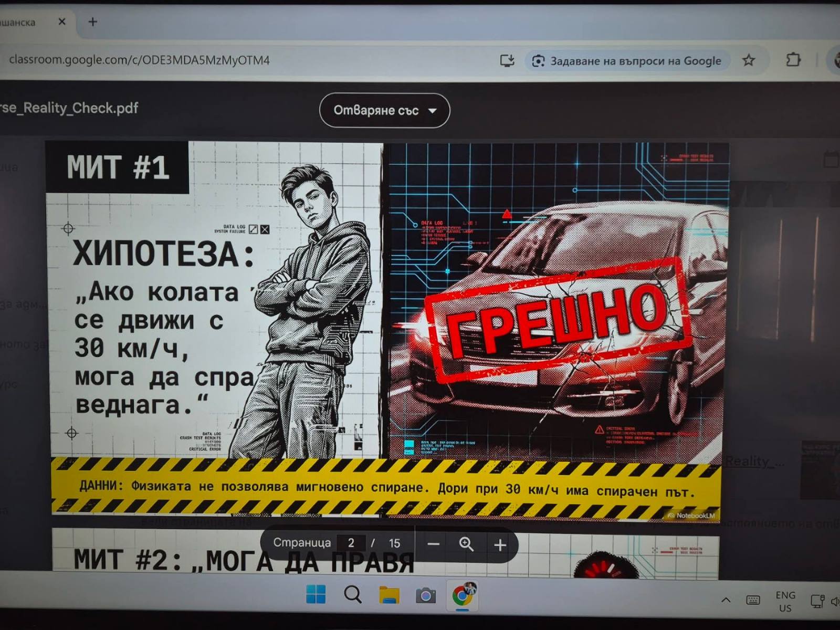This screenshot has height=630, width=840.
Task: Click the touch keyboard icon in tray
Action: [753, 600]
